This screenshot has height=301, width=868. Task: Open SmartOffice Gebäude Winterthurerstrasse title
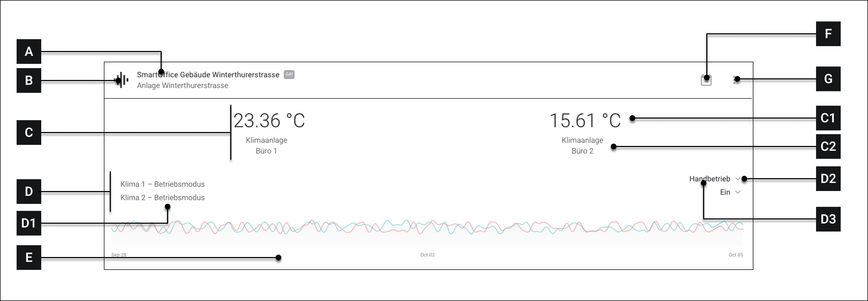[x=208, y=75]
